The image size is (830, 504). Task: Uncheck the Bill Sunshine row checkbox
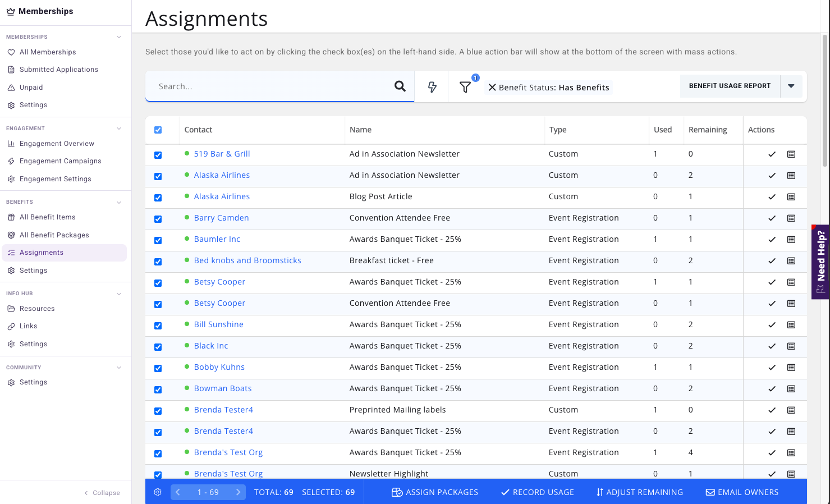point(158,326)
